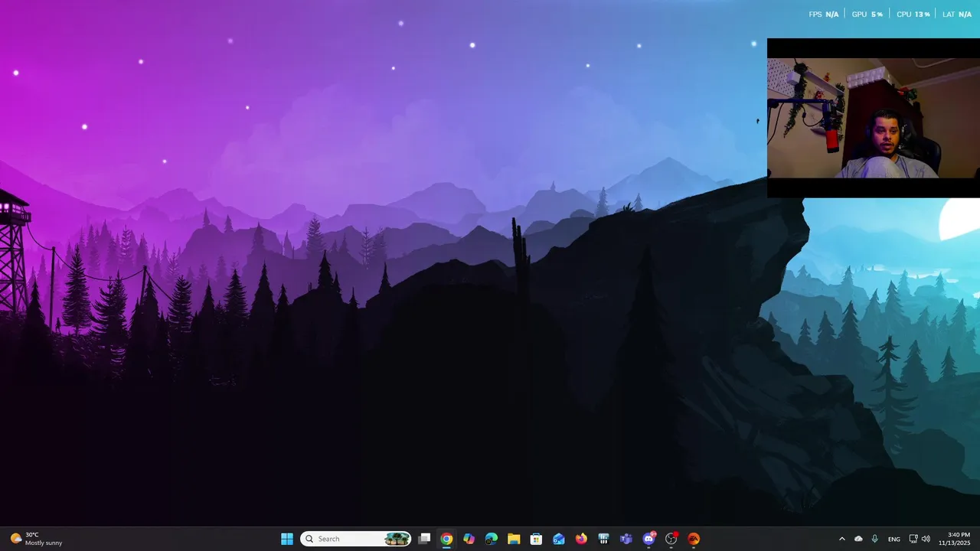Open Microsoft Teams from the taskbar
The height and width of the screenshot is (551, 980).
coord(626,539)
